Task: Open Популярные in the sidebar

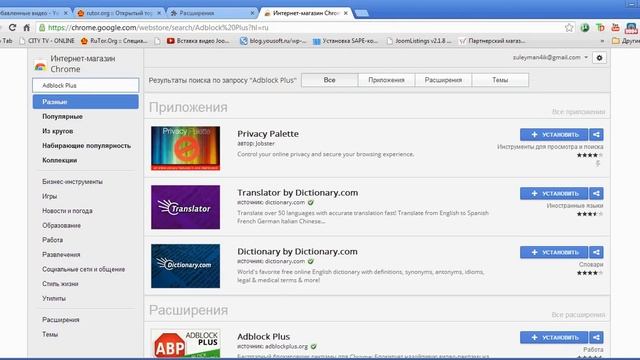Action: [x=62, y=116]
